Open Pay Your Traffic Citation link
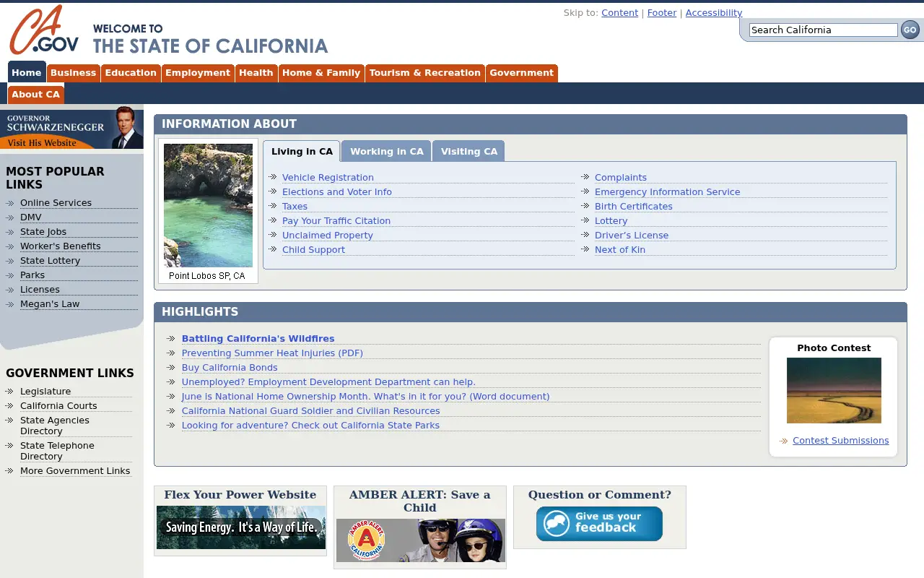Image resolution: width=924 pixels, height=578 pixels. (x=336, y=220)
